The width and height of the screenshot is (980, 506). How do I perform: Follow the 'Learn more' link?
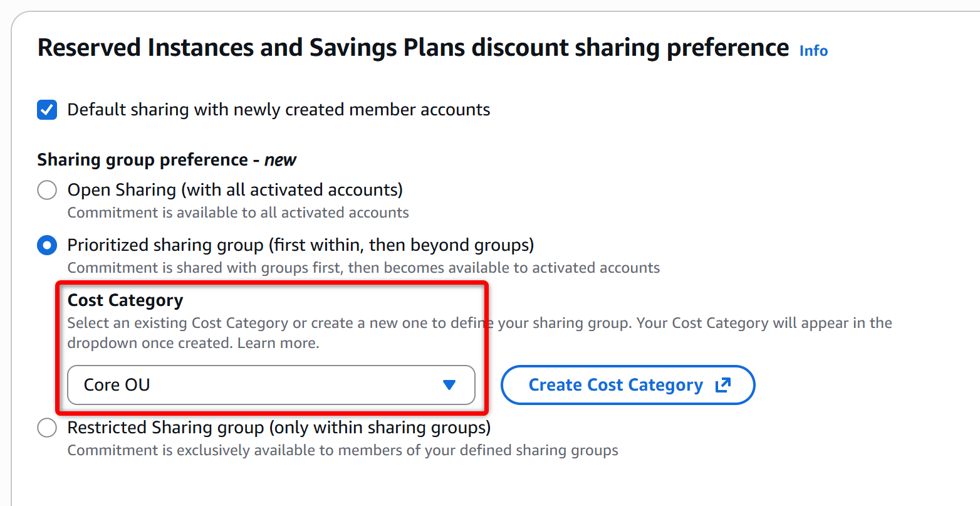click(x=278, y=343)
